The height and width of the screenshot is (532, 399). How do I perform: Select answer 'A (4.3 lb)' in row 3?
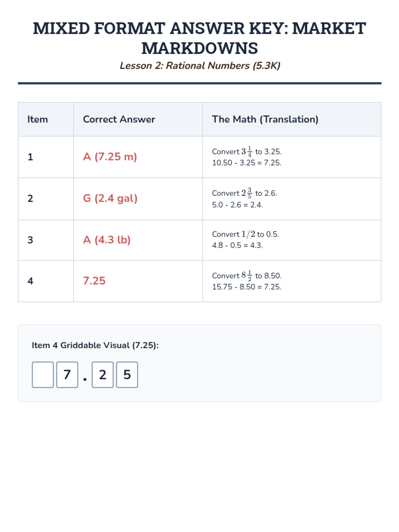coord(107,240)
